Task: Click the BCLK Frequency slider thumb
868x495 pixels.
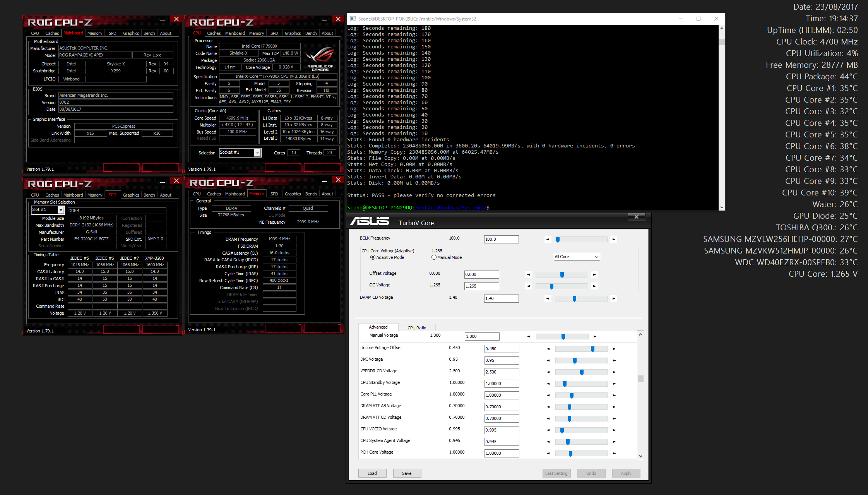Action: 558,240
